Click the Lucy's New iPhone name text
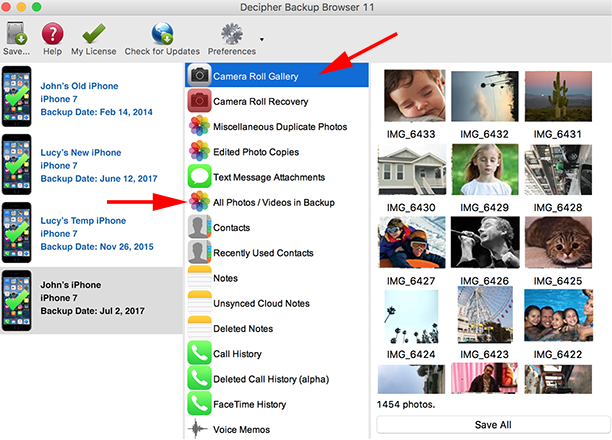Image resolution: width=612 pixels, height=440 pixels. point(81,153)
